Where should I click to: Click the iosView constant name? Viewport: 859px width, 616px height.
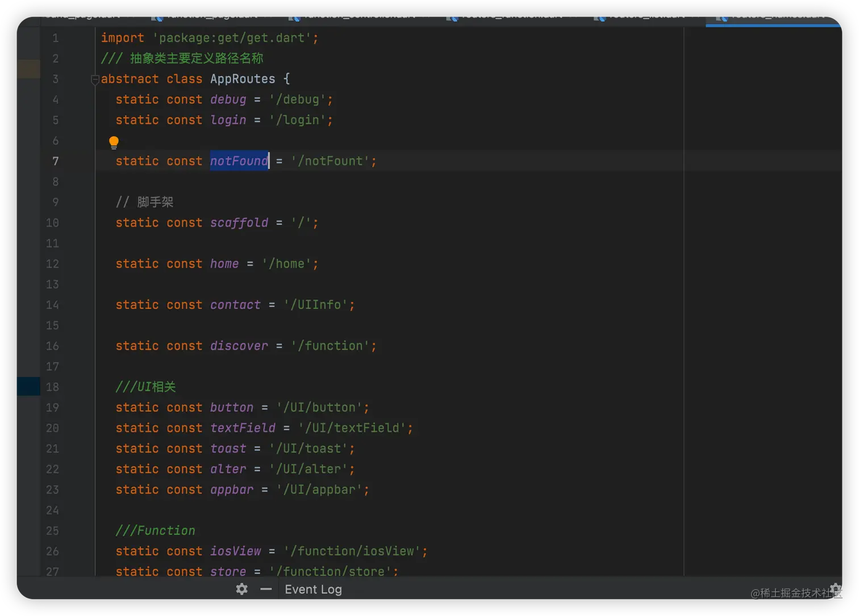pyautogui.click(x=235, y=551)
